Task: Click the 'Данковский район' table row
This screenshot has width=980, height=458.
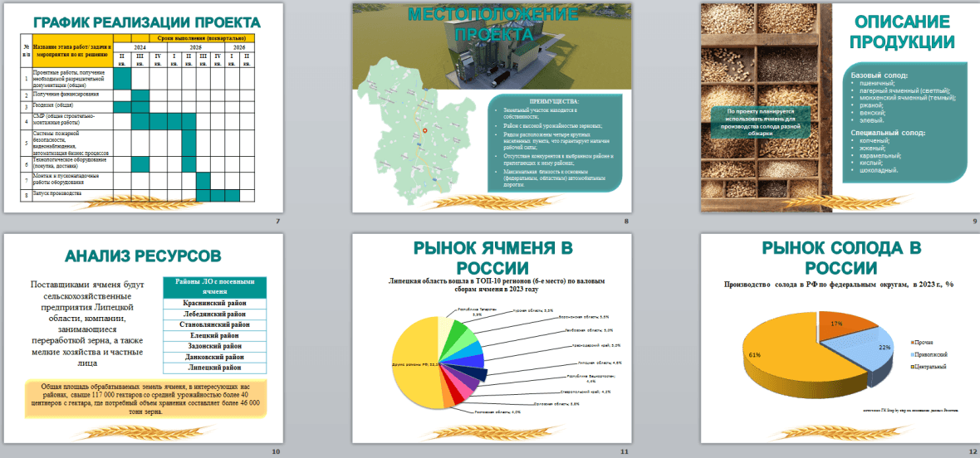Action: click(x=214, y=357)
